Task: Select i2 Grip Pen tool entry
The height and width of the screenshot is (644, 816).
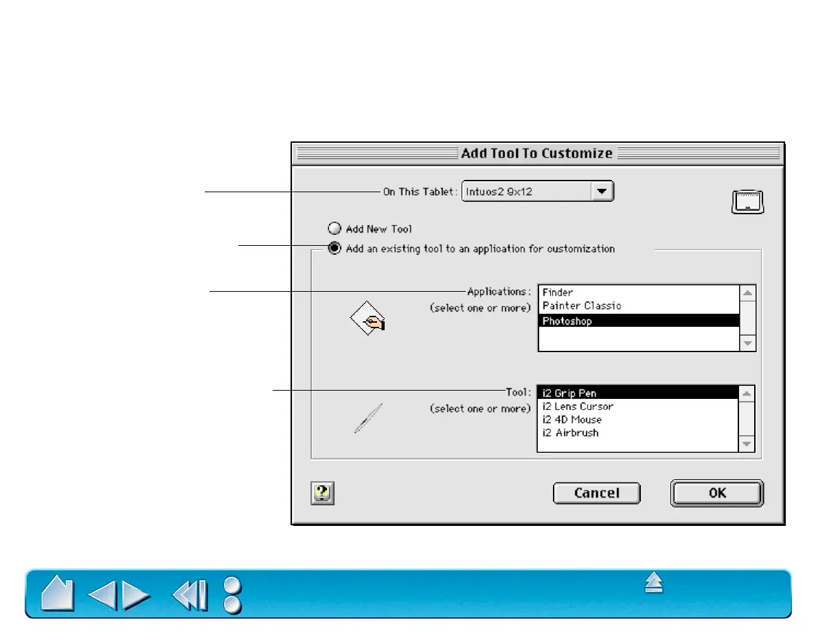Action: (x=637, y=393)
